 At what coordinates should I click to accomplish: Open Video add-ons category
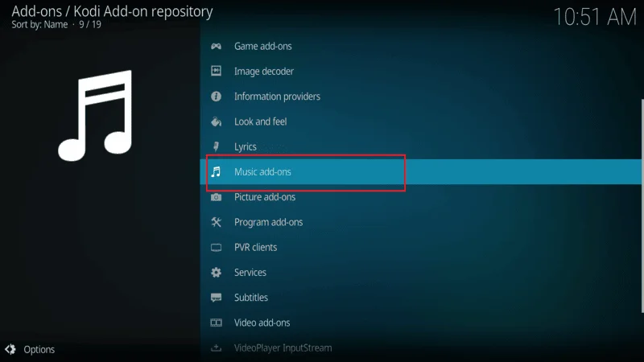click(x=420, y=323)
